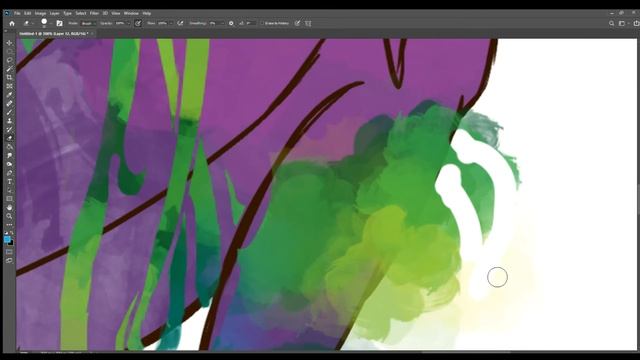This screenshot has width=640, height=360.
Task: Open the Opacity slider dropdown arrow
Action: (x=128, y=24)
